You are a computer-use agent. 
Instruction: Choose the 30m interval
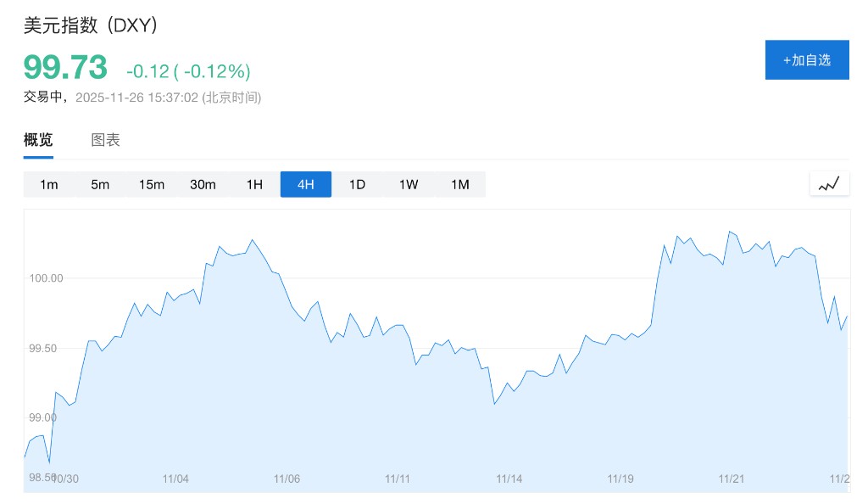pyautogui.click(x=203, y=184)
